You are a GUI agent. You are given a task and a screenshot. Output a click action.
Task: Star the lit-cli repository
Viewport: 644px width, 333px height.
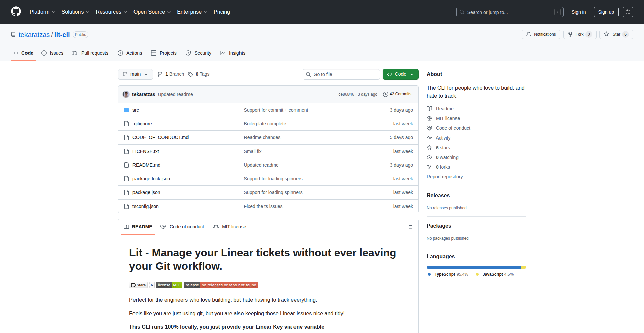pyautogui.click(x=616, y=34)
